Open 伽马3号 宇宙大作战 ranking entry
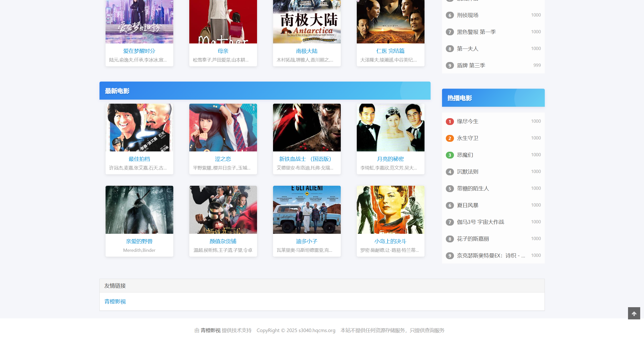This screenshot has height=342, width=644. pos(480,222)
